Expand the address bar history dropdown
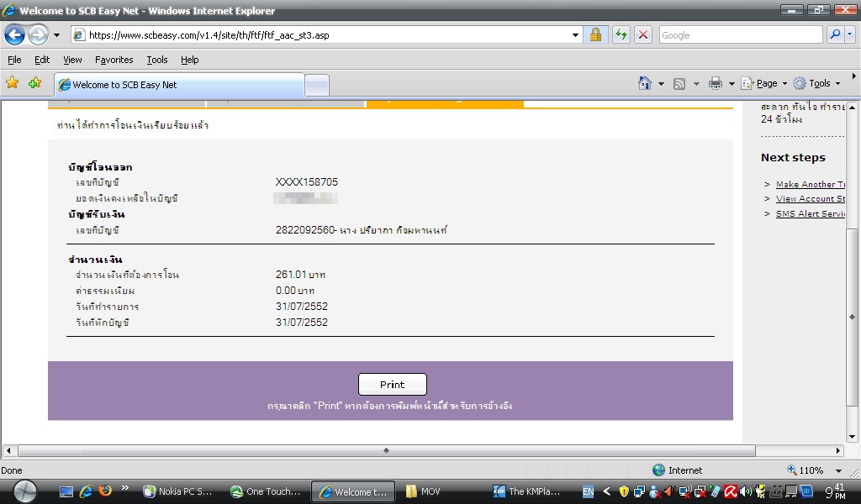 (x=575, y=35)
